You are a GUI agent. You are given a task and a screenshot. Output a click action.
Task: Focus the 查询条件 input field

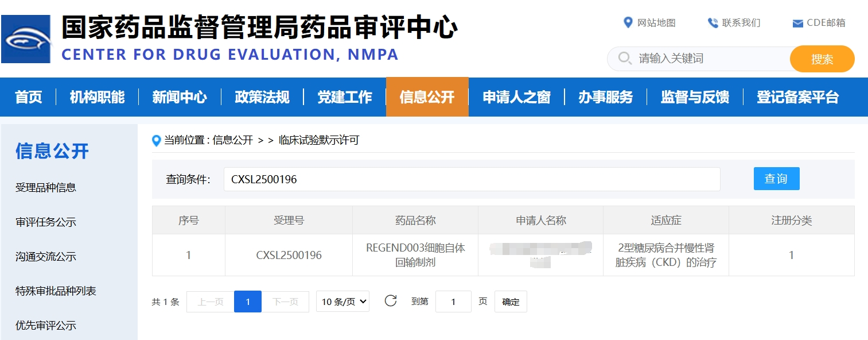[x=472, y=179]
